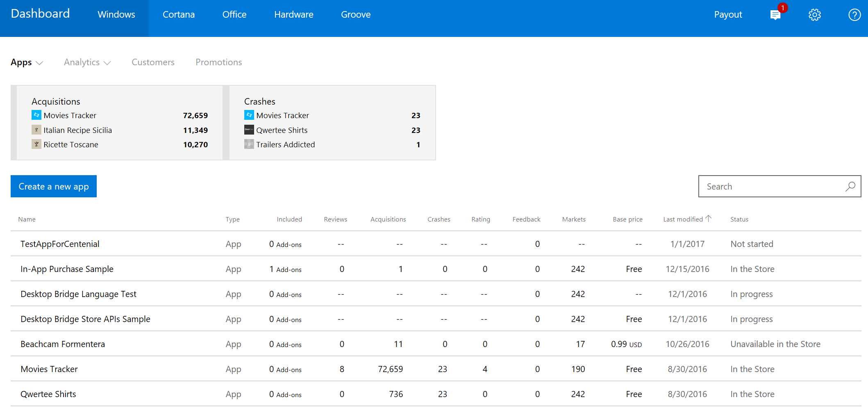The height and width of the screenshot is (409, 868).
Task: Open the messages notification icon
Action: tap(775, 15)
